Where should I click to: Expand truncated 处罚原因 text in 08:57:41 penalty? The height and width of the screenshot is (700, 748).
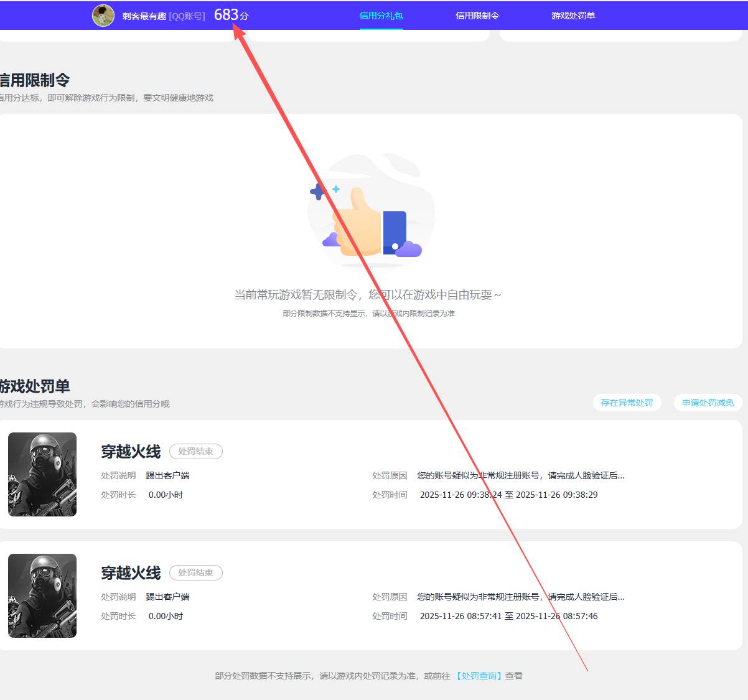click(520, 597)
